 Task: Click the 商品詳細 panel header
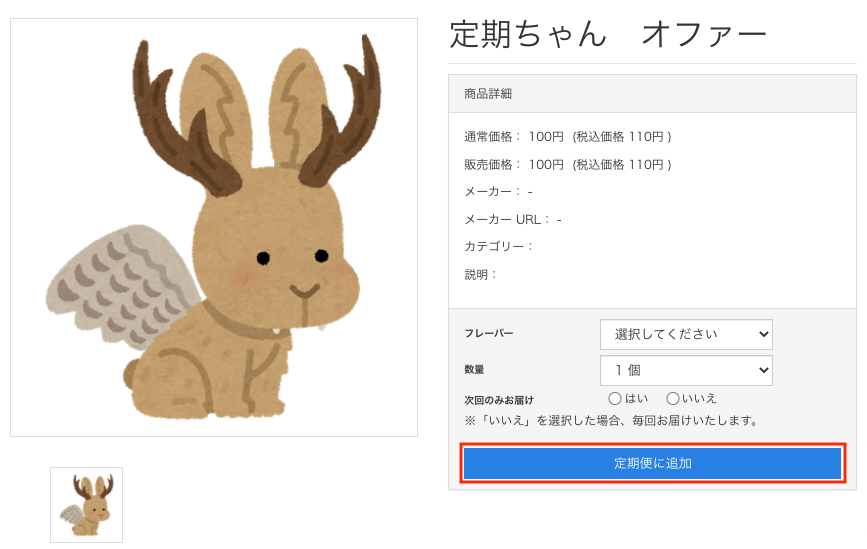pyautogui.click(x=652, y=94)
